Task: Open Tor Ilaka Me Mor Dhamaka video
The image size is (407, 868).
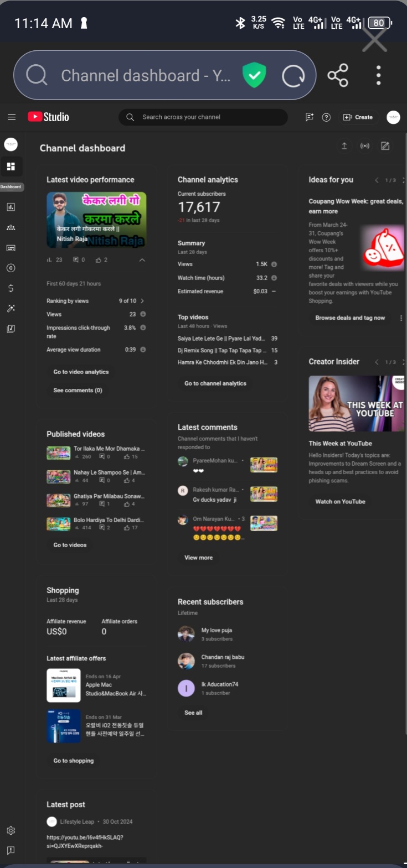Action: click(x=96, y=453)
